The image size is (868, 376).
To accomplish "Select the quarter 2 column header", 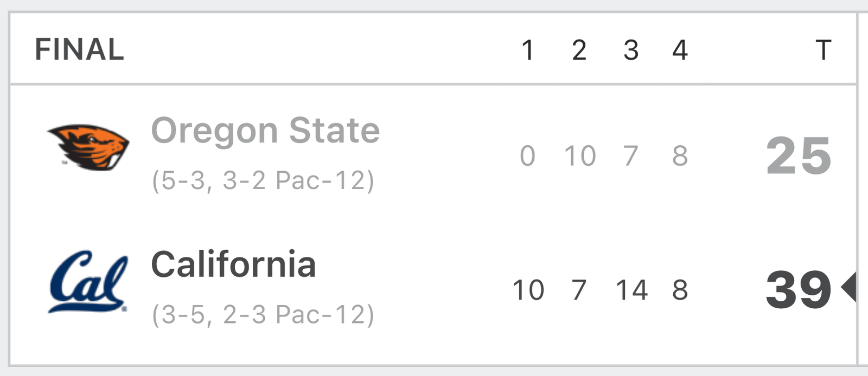I will pyautogui.click(x=579, y=50).
